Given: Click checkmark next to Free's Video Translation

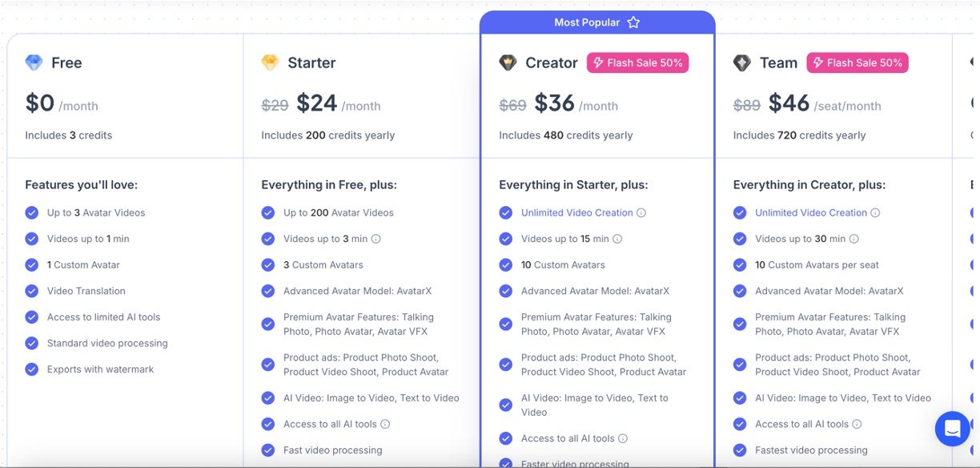Looking at the screenshot, I should (32, 291).
